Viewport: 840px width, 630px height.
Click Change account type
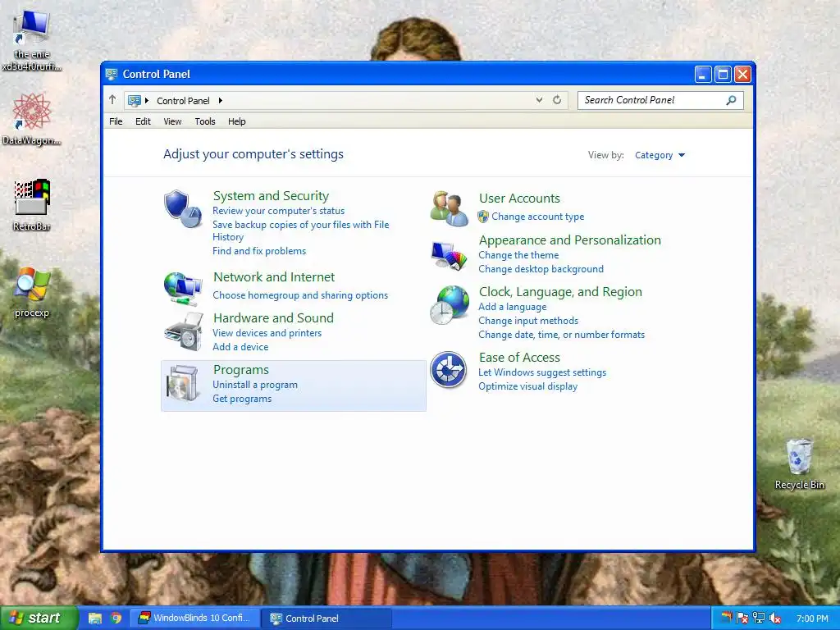tap(538, 217)
